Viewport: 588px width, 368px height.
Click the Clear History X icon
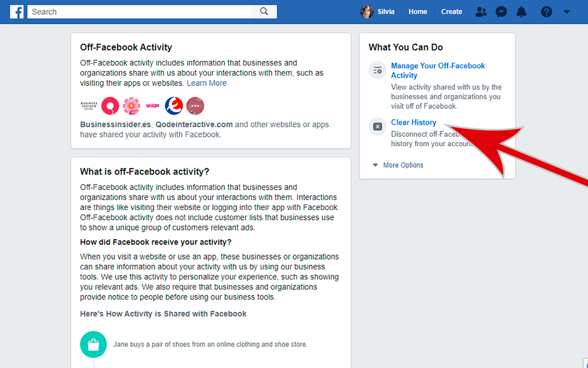pos(378,126)
